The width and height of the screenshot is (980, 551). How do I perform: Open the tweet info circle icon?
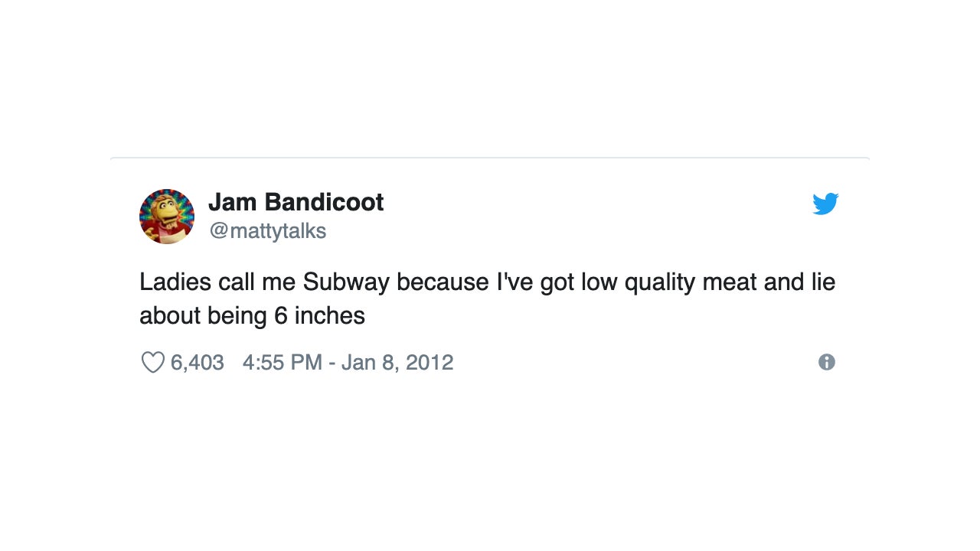pos(827,362)
